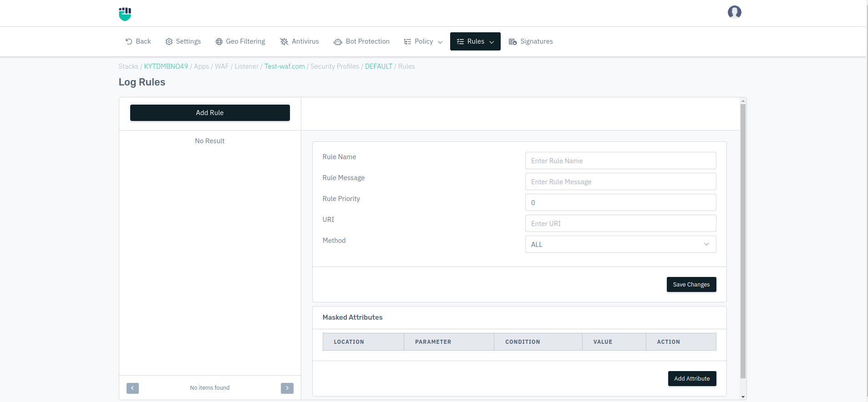The image size is (868, 402).
Task: Click the URI label
Action: (328, 220)
